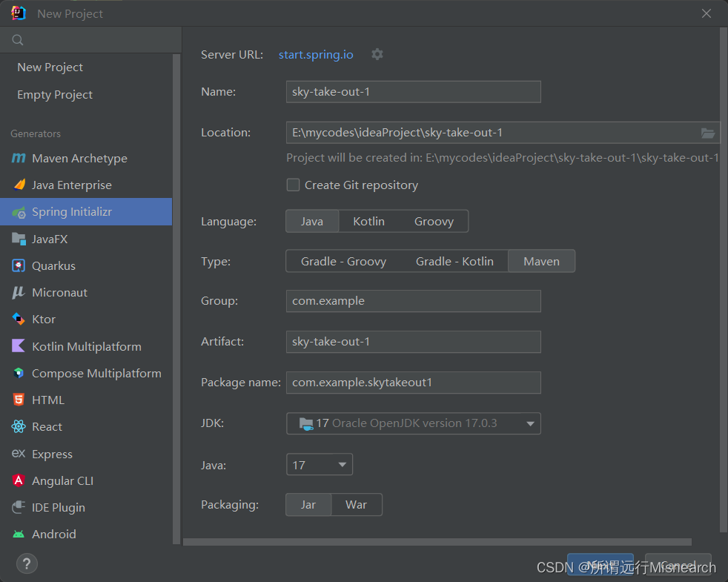Click the search magnifier icon
This screenshot has height=582, width=728.
[x=18, y=40]
